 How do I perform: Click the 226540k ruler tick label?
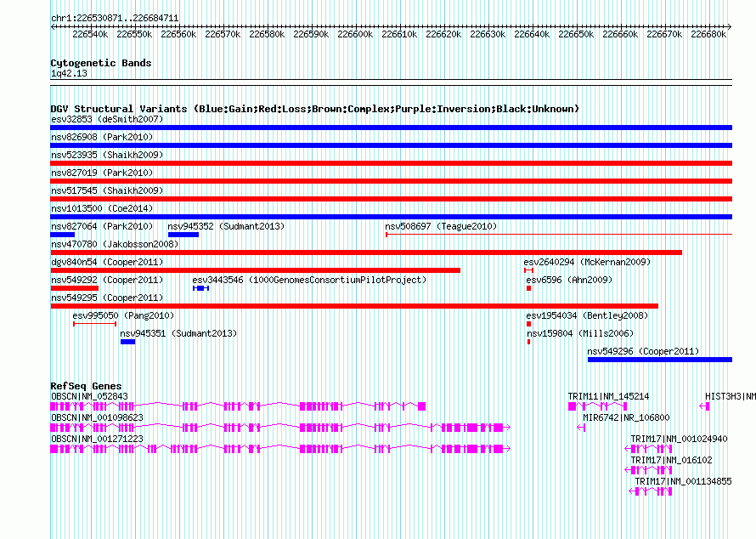[90, 34]
